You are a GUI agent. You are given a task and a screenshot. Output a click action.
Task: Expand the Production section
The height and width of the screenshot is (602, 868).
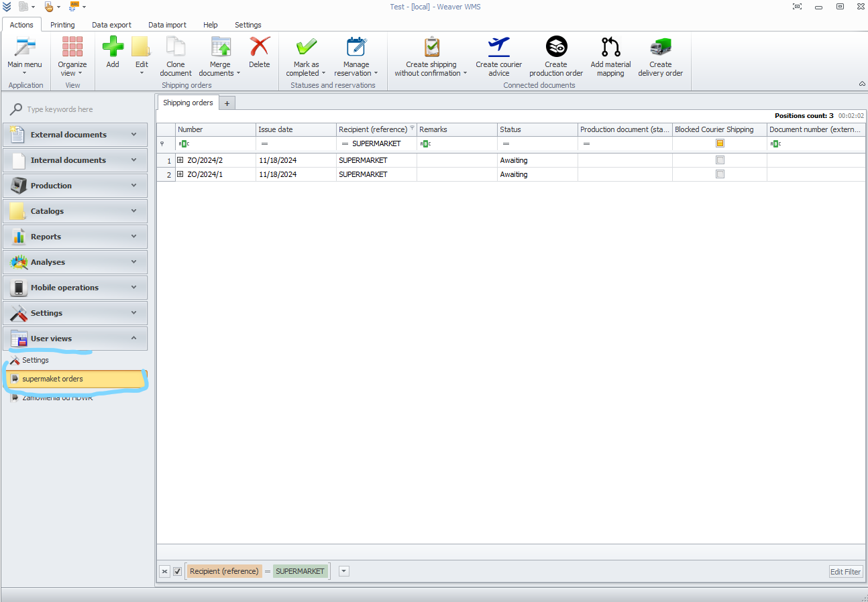pos(75,186)
